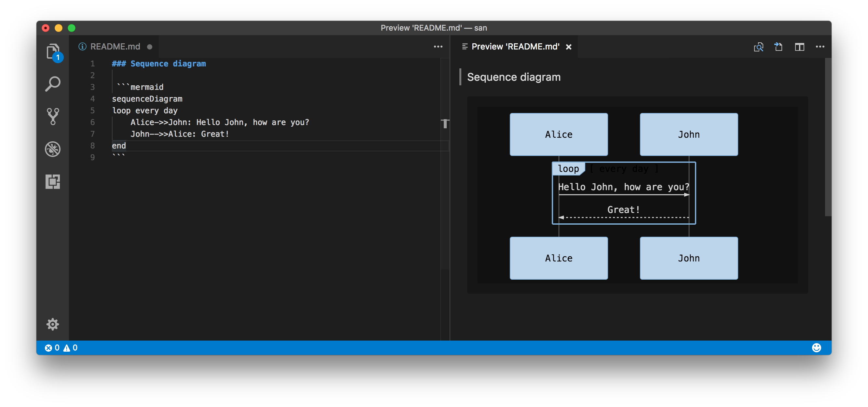This screenshot has height=407, width=868.
Task: Find text within the markdown preview
Action: pyautogui.click(x=758, y=47)
